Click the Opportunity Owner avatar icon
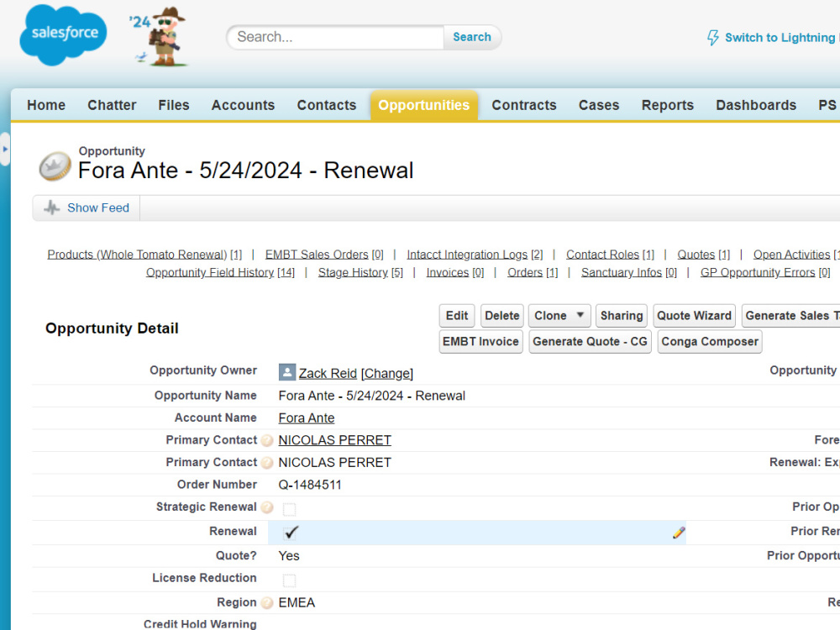This screenshot has height=630, width=840. pos(287,372)
